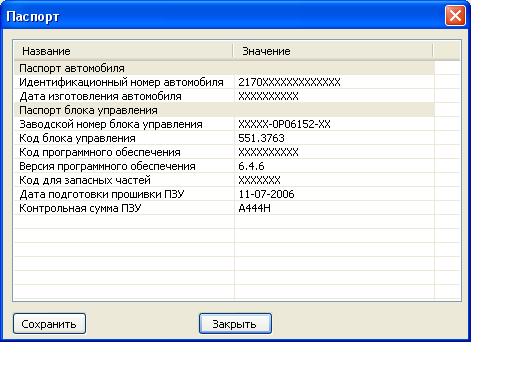Click checksum value A444H

click(254, 208)
